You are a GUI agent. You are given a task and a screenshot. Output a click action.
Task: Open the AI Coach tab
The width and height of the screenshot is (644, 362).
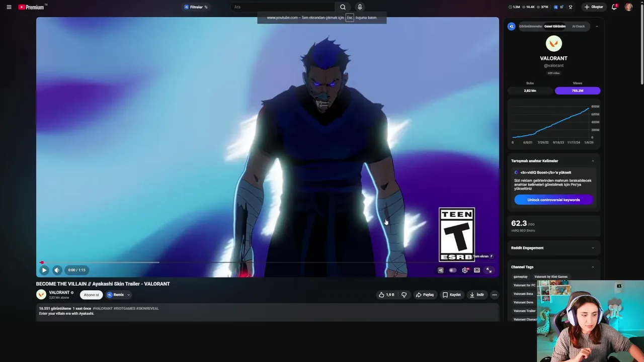click(x=578, y=26)
